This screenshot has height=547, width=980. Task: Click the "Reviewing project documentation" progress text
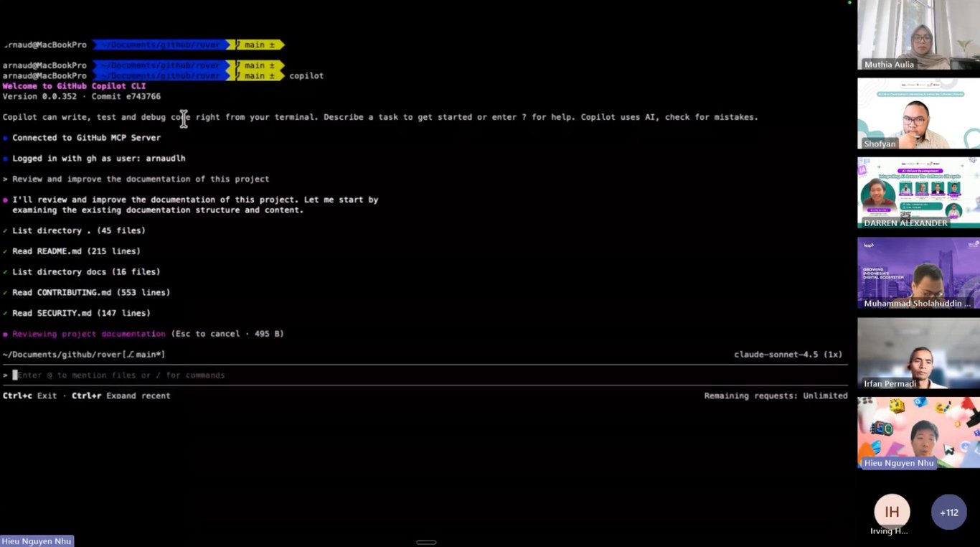88,335
